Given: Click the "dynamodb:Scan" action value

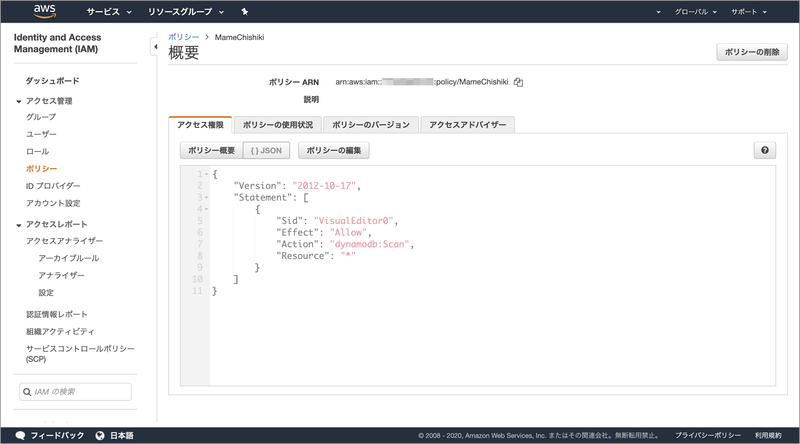Looking at the screenshot, I should 370,244.
